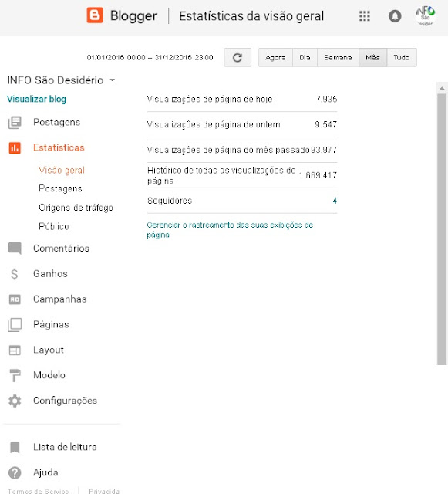
Task: Select the Agora time range
Action: point(275,57)
